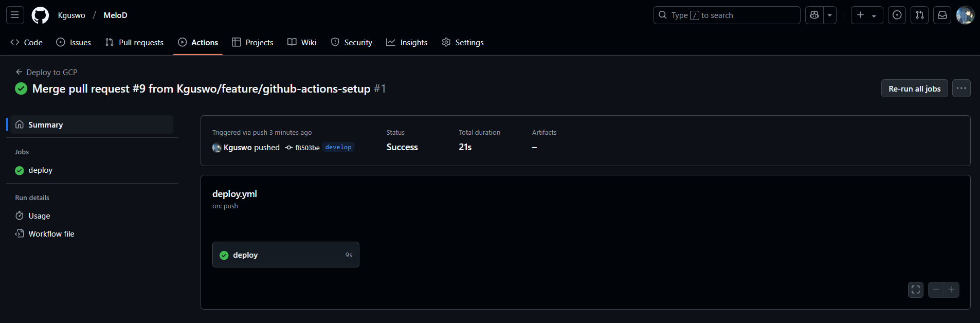Image resolution: width=980 pixels, height=323 pixels.
Task: Open the pull requests icon in the header
Action: [920, 15]
